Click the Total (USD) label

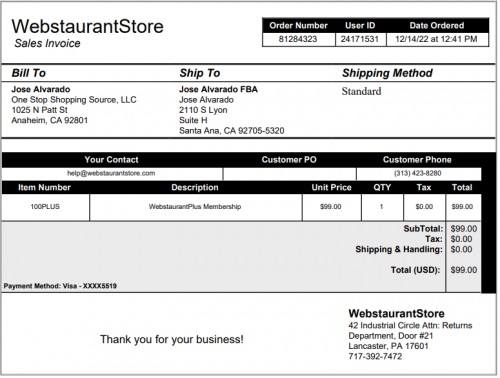pyautogui.click(x=415, y=270)
